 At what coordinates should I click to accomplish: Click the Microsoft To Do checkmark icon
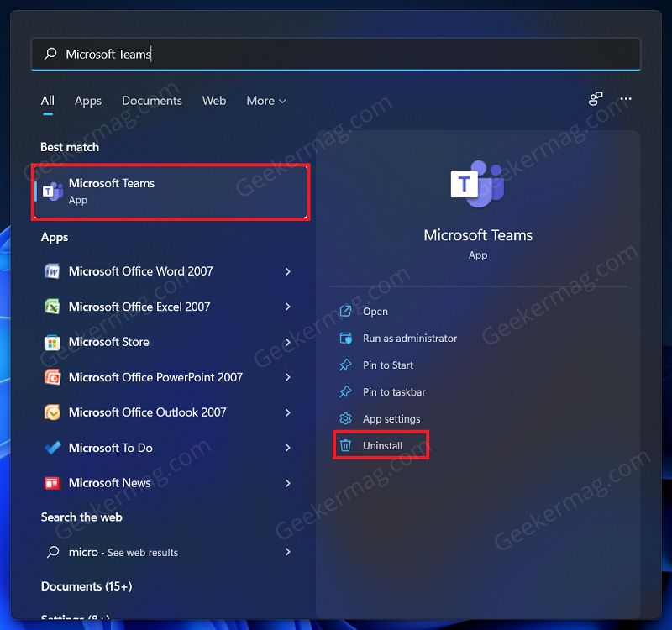point(52,448)
